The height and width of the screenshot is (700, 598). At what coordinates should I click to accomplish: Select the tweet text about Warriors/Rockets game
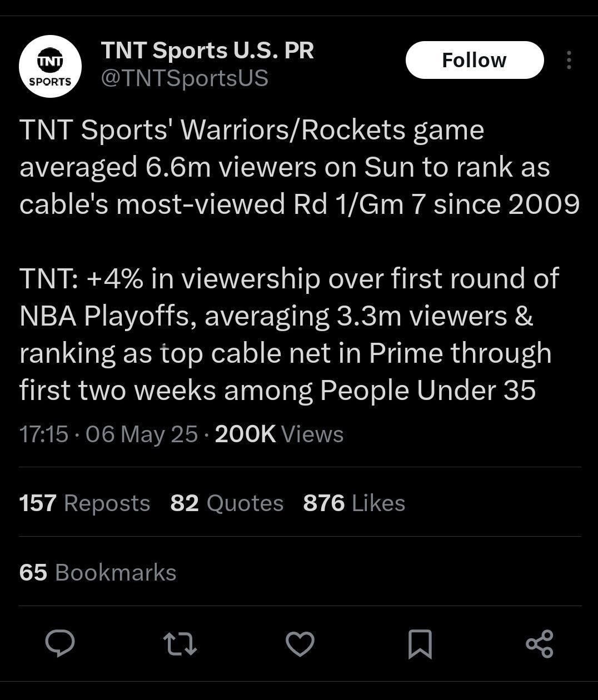(300, 167)
